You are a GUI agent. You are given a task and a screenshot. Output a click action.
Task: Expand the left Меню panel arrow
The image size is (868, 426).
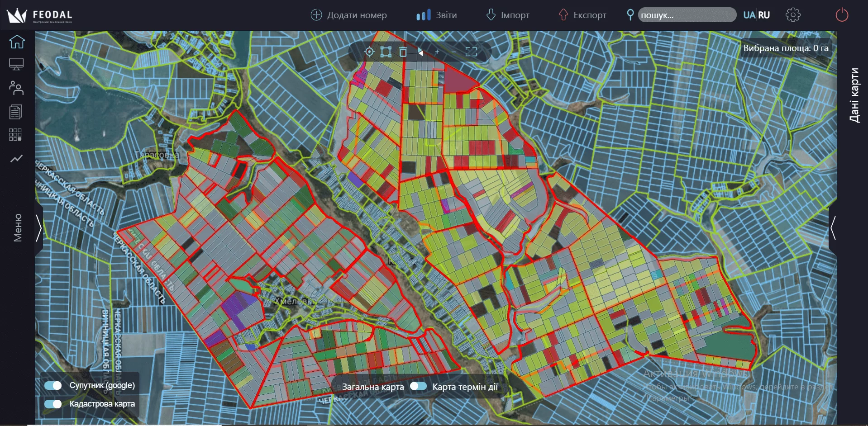click(39, 228)
